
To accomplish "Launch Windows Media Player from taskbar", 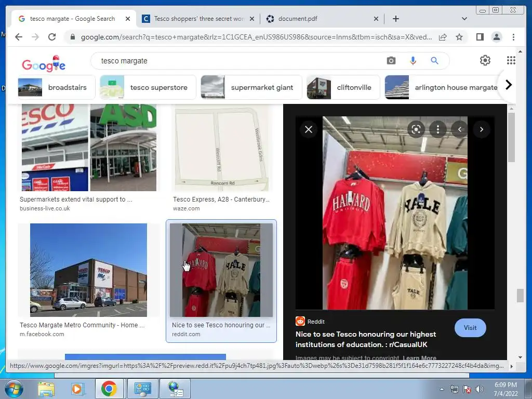I will click(77, 389).
